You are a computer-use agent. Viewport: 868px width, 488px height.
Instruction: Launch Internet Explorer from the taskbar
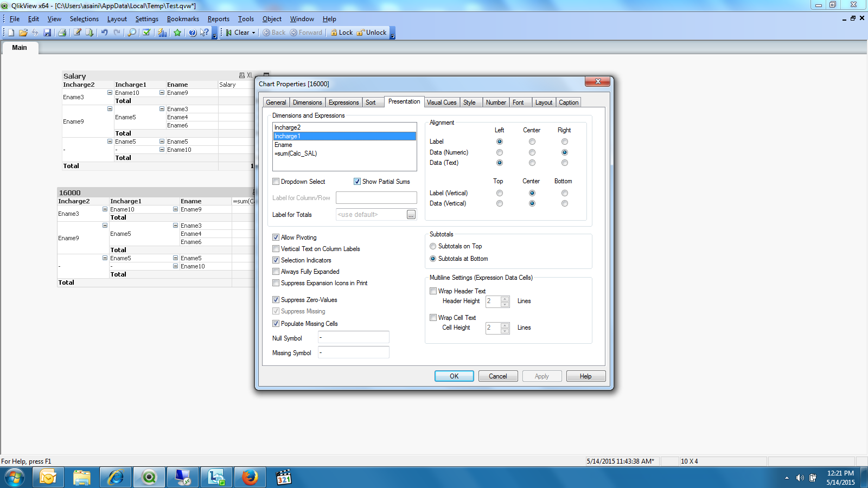(x=116, y=477)
